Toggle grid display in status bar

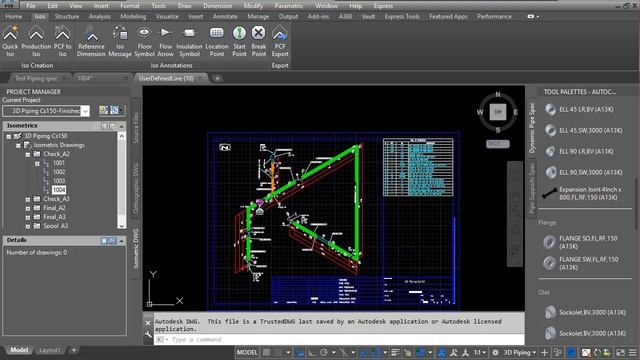pos(267,352)
